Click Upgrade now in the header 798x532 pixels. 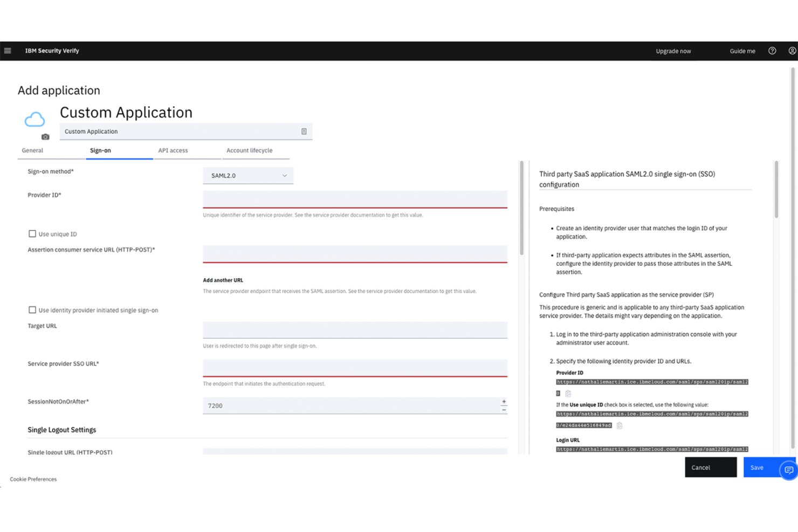pos(673,51)
